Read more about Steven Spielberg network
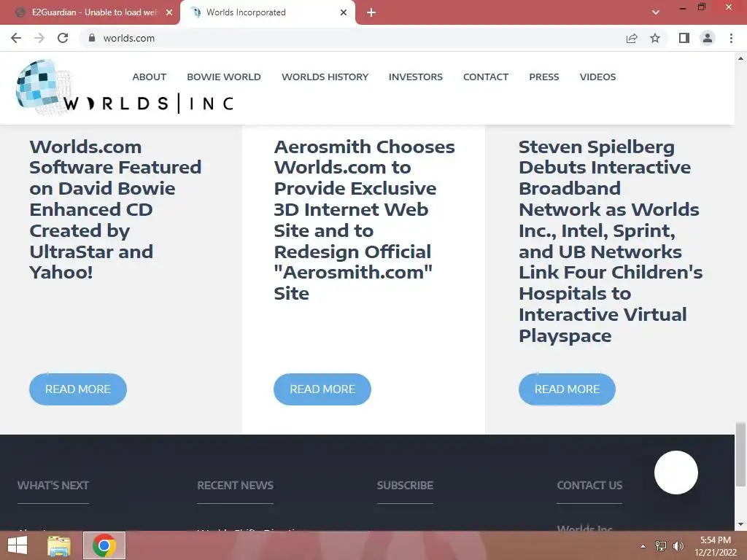This screenshot has width=747, height=560. (x=567, y=389)
